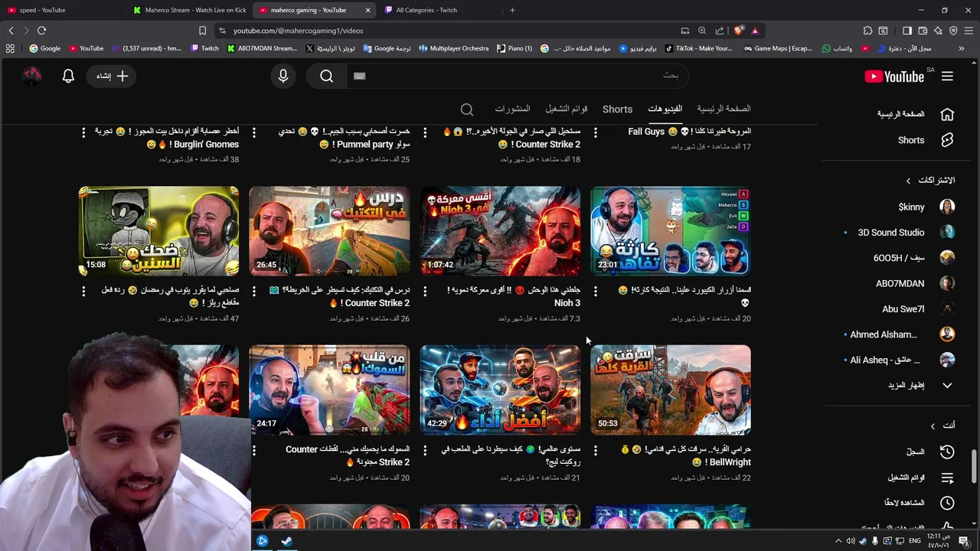Open options menu for BellWright video
The image size is (980, 551).
[596, 450]
